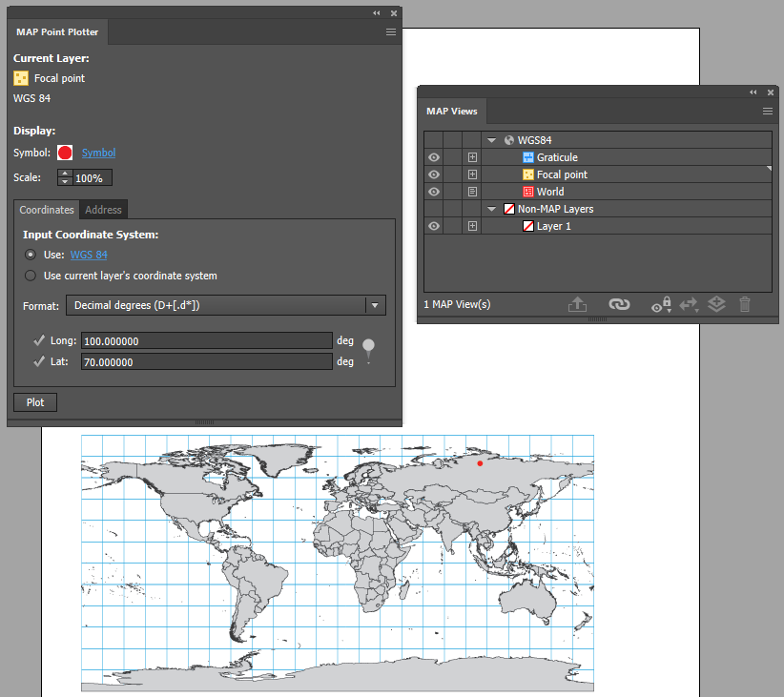
Task: Select Layer 1 in MAP Views
Action: pos(553,226)
